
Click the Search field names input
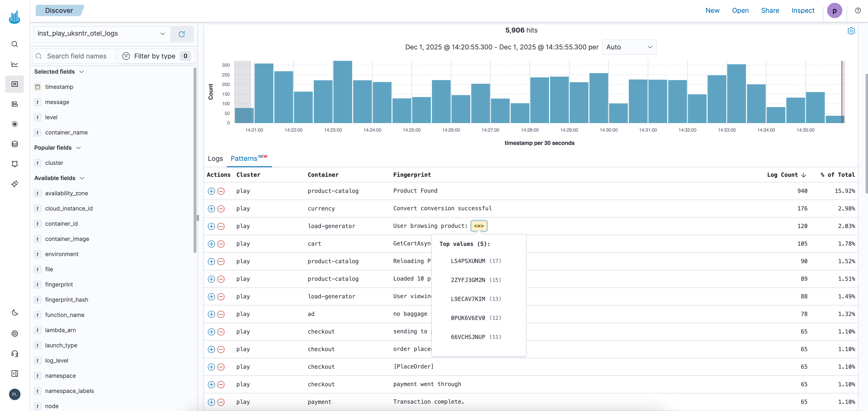(77, 56)
